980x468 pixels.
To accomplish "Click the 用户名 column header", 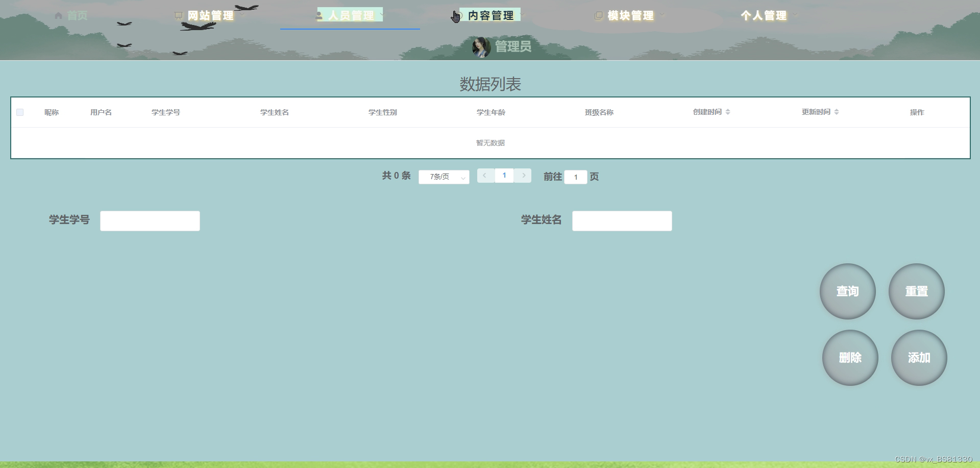I will [101, 112].
